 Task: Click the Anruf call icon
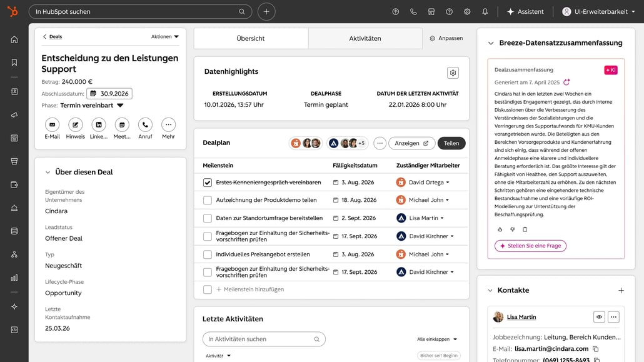pos(145,124)
